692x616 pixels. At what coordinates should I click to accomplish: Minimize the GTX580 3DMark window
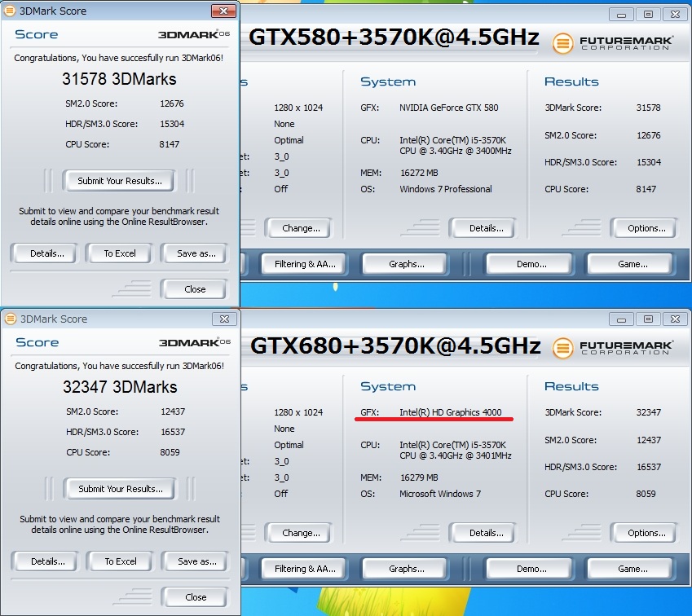click(x=621, y=15)
